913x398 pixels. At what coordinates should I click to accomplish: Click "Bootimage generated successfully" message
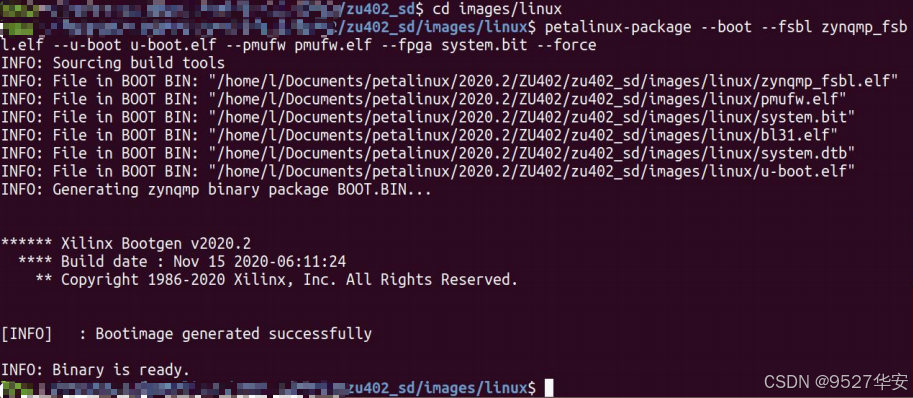(233, 333)
